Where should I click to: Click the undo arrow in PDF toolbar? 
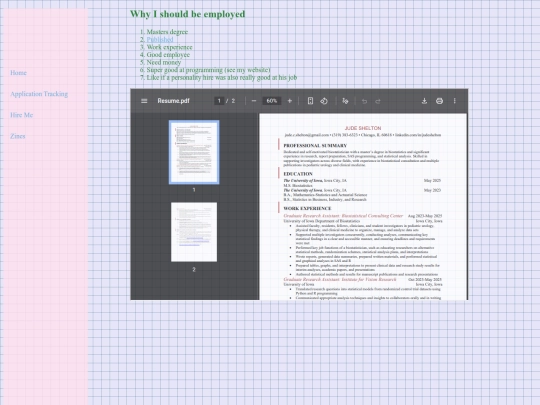tap(364, 101)
